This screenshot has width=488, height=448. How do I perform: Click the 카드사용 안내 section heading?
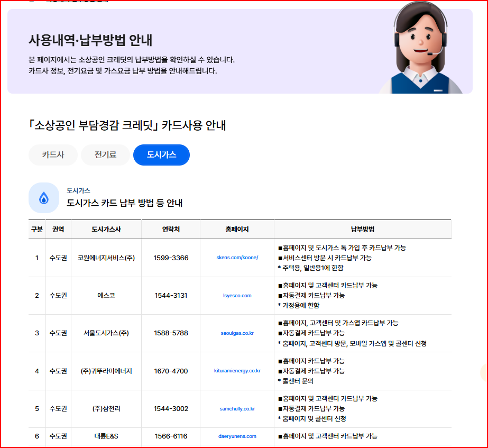coord(127,125)
